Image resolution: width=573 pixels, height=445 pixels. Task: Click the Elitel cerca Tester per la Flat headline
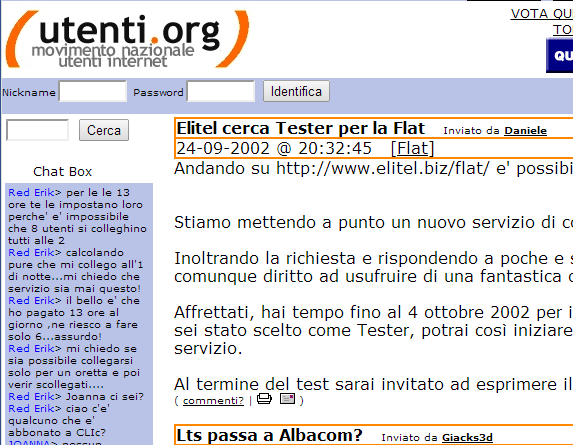(300, 129)
